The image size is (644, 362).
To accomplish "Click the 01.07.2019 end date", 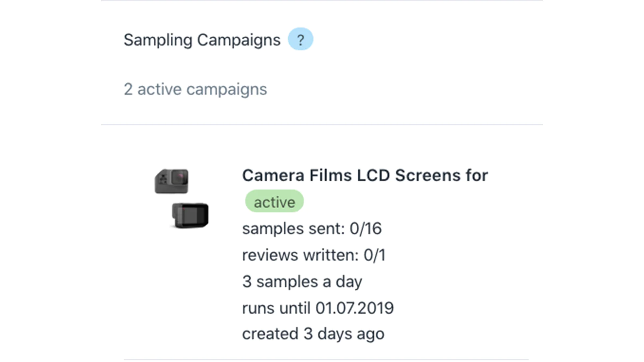I will click(354, 308).
